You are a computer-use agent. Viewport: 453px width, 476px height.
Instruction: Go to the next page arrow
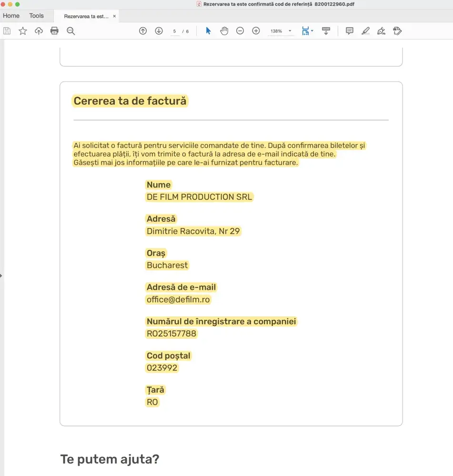coord(159,31)
